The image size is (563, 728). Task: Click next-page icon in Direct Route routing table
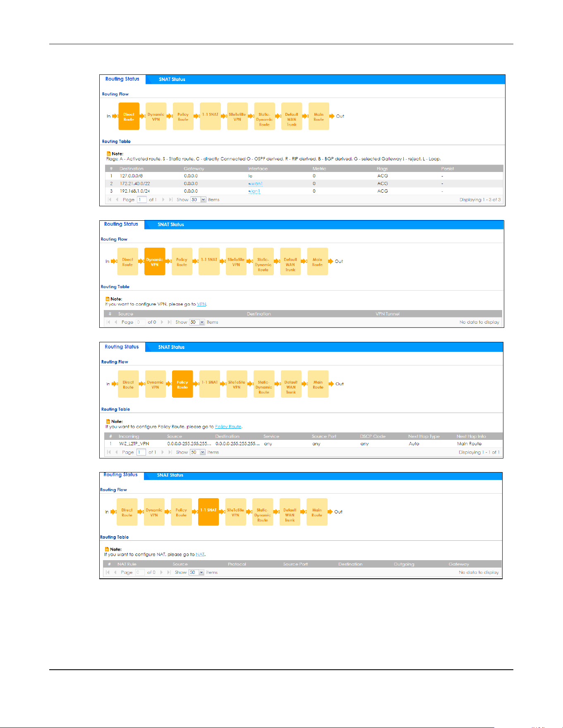(x=163, y=200)
